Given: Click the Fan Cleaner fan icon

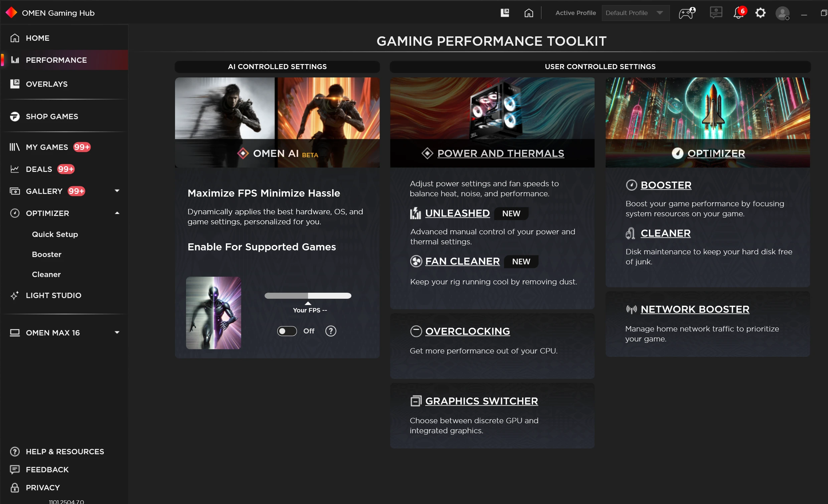Looking at the screenshot, I should (416, 261).
